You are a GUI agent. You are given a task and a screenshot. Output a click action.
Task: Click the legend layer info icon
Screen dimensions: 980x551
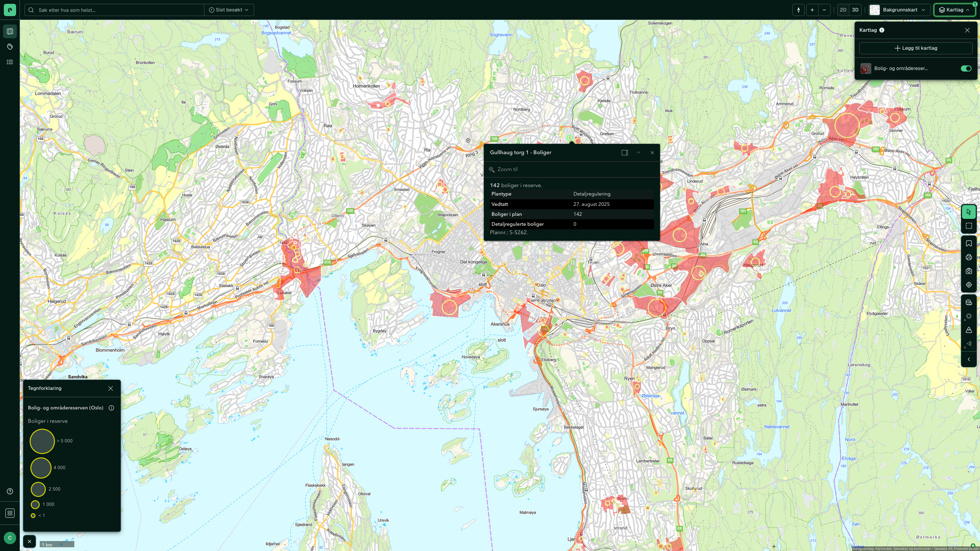[x=111, y=408]
